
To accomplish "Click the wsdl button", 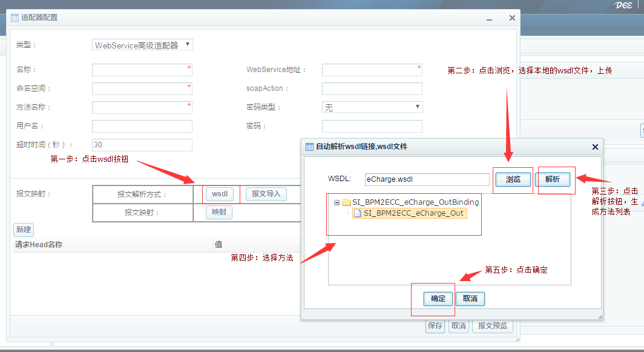I will 220,194.
